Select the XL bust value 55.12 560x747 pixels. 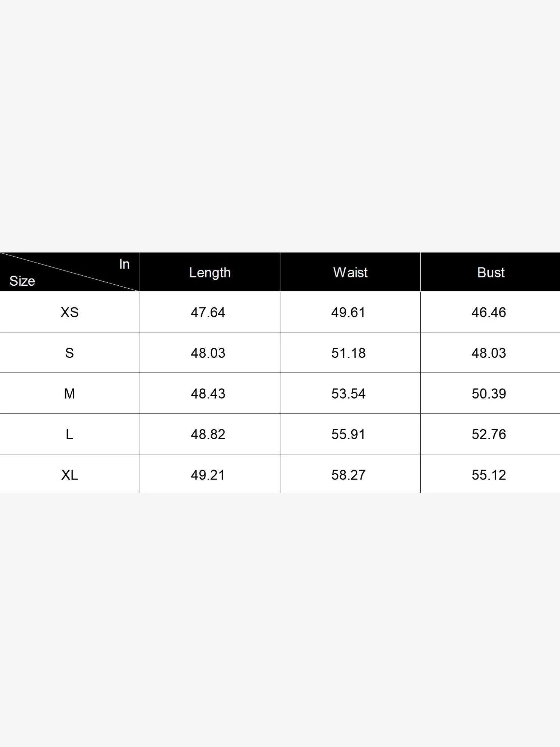click(x=489, y=475)
